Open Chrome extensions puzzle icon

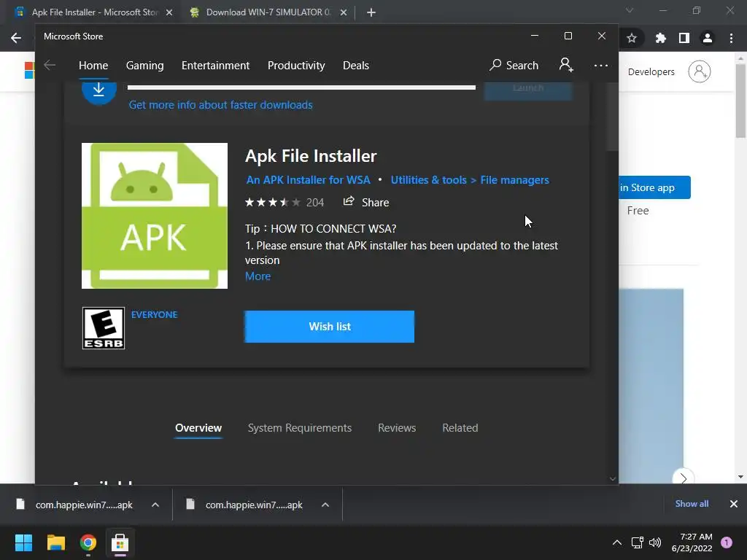pos(660,38)
